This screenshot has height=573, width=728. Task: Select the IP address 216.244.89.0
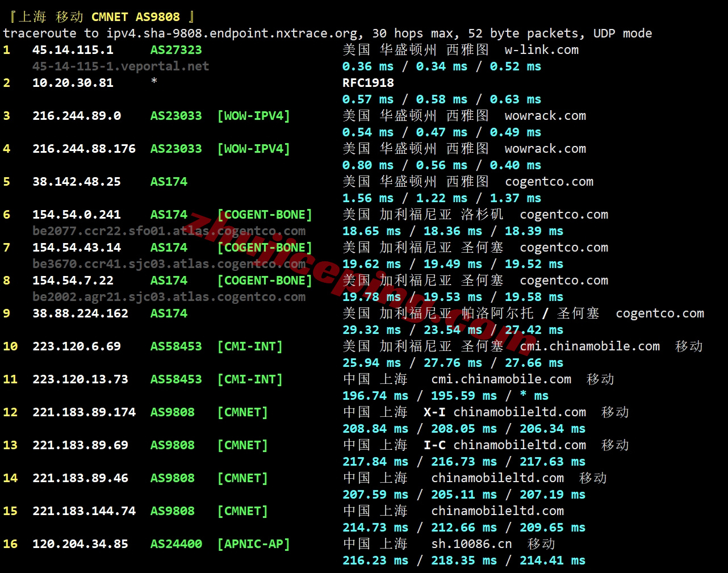coord(77,116)
